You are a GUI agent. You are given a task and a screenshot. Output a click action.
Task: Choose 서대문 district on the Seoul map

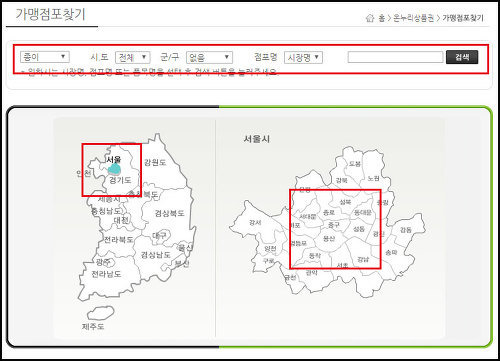[308, 216]
